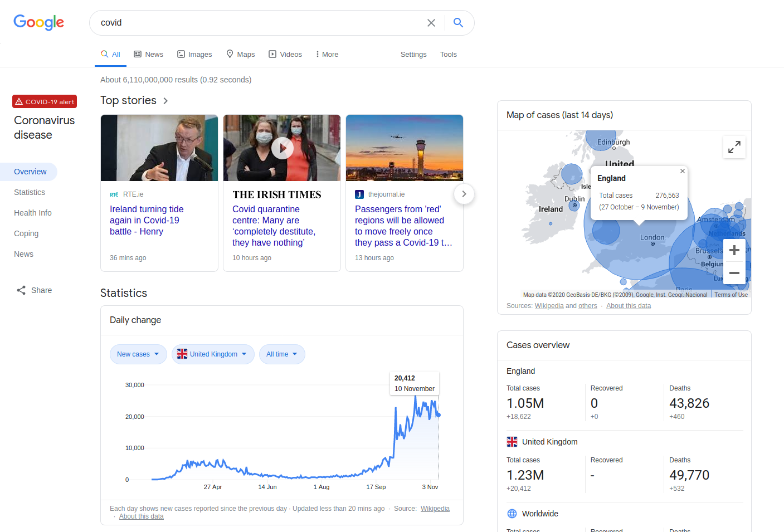
Task: Close the England map tooltip
Action: [x=683, y=171]
